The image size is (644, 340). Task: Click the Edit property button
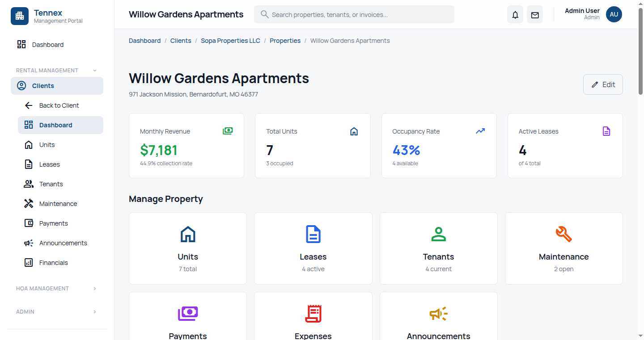[x=603, y=84]
